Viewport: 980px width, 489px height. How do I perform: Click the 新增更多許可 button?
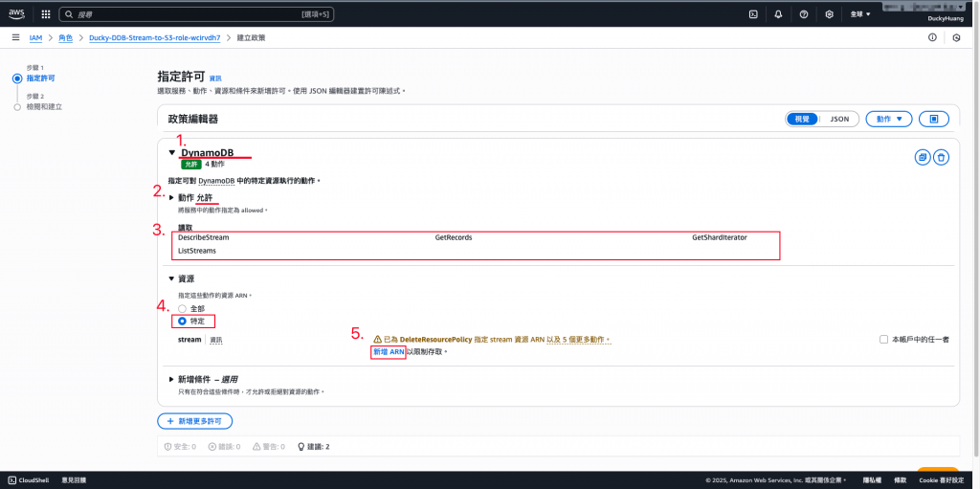pyautogui.click(x=195, y=421)
